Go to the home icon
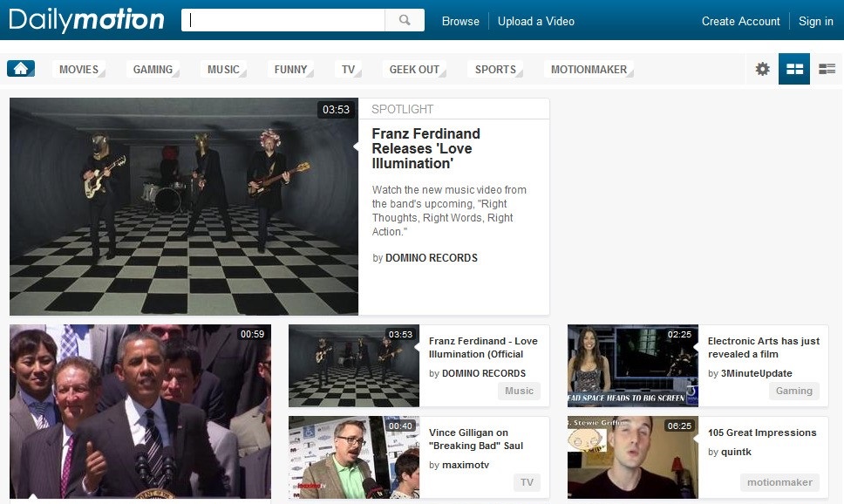The width and height of the screenshot is (844, 504). (x=21, y=68)
